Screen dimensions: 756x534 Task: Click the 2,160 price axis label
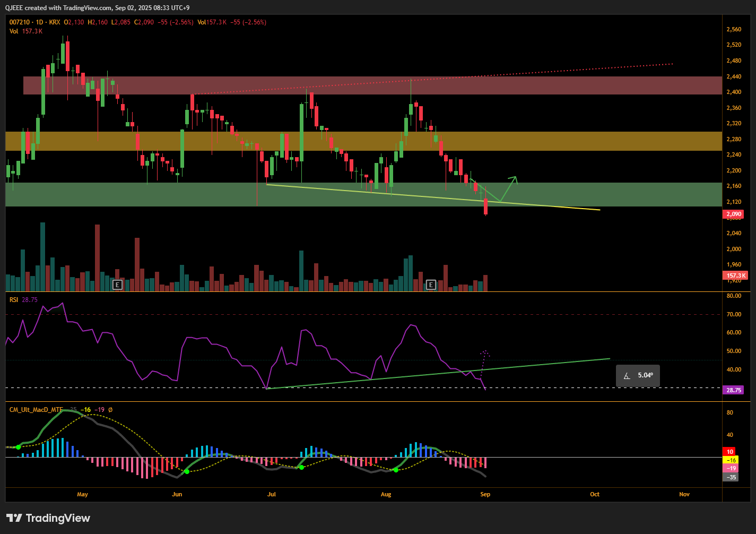coord(734,186)
